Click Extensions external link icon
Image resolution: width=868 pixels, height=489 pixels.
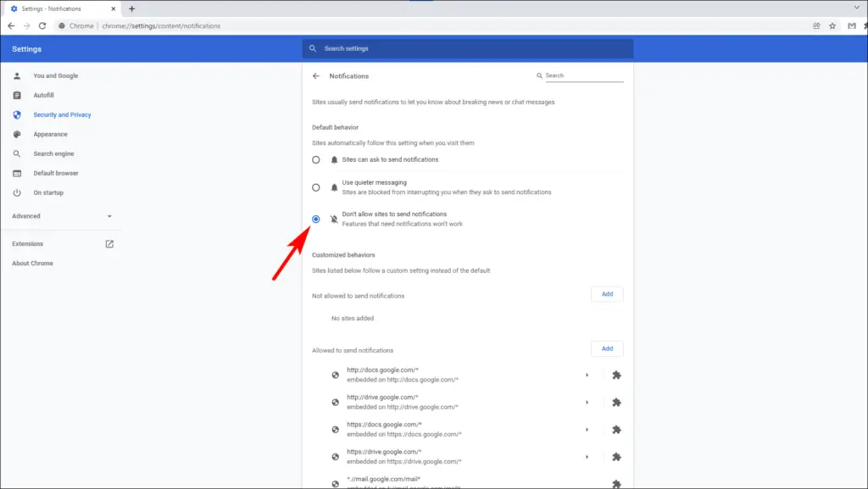pyautogui.click(x=109, y=244)
